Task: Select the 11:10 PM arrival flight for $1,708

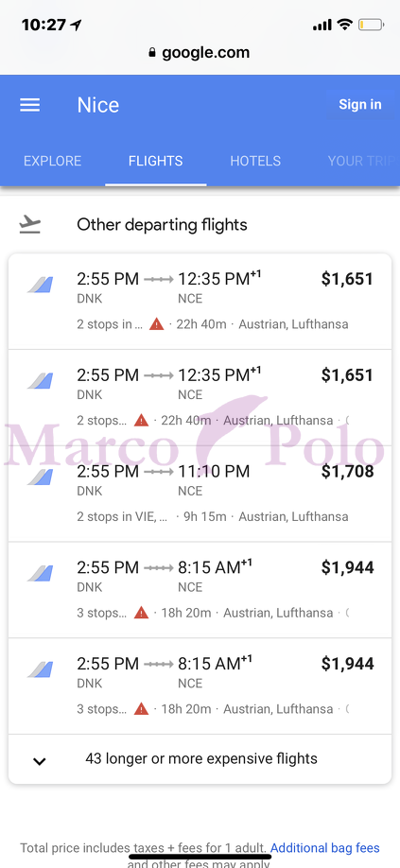Action: 200,494
